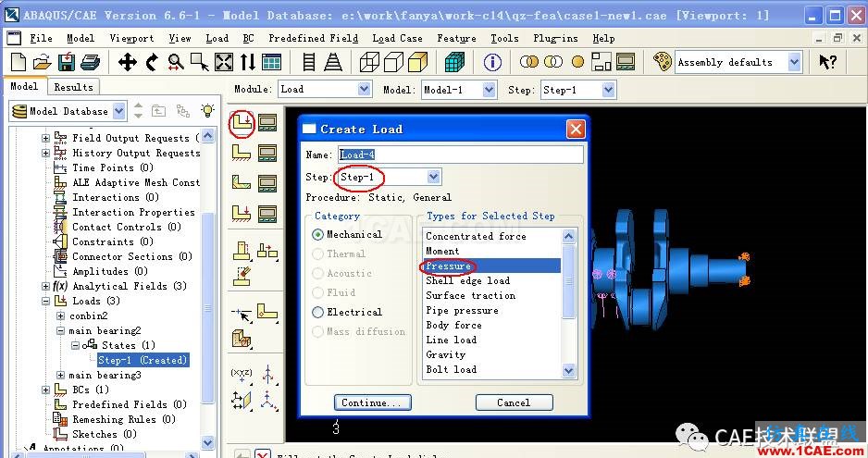Select the Electrical category radio button
The height and width of the screenshot is (458, 868).
point(317,313)
